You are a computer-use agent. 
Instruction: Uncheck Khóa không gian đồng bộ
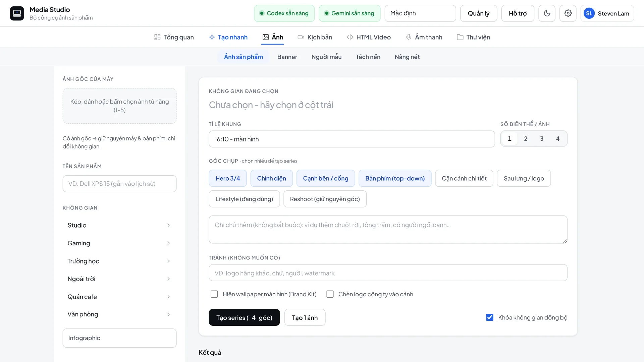click(x=490, y=317)
